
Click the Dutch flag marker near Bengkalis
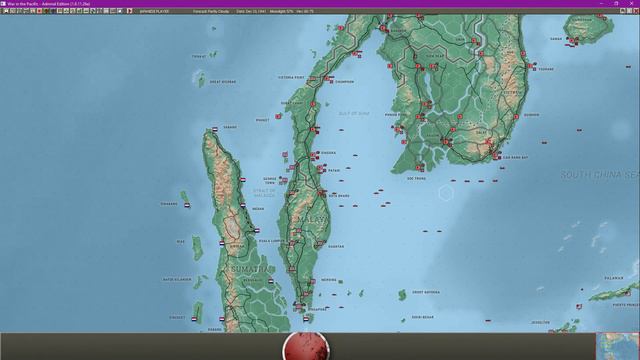[271, 281]
